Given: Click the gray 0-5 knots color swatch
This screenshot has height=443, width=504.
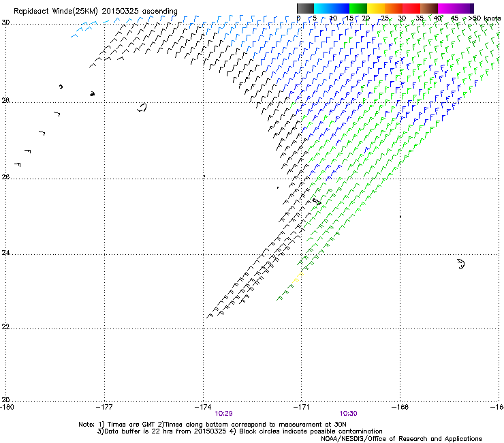Looking at the screenshot, I should point(305,8).
